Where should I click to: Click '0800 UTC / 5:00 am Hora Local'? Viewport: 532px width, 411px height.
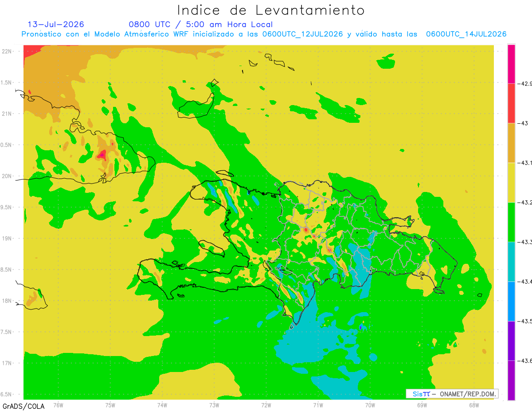[x=200, y=25]
